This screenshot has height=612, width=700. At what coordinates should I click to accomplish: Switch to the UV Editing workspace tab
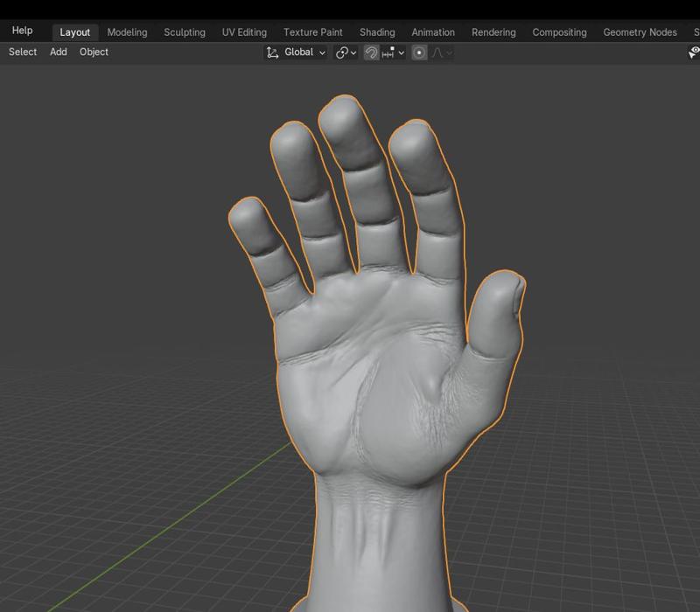[243, 31]
